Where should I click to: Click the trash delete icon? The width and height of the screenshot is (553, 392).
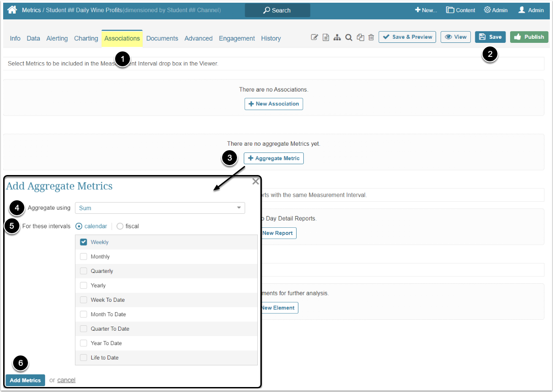coord(371,37)
